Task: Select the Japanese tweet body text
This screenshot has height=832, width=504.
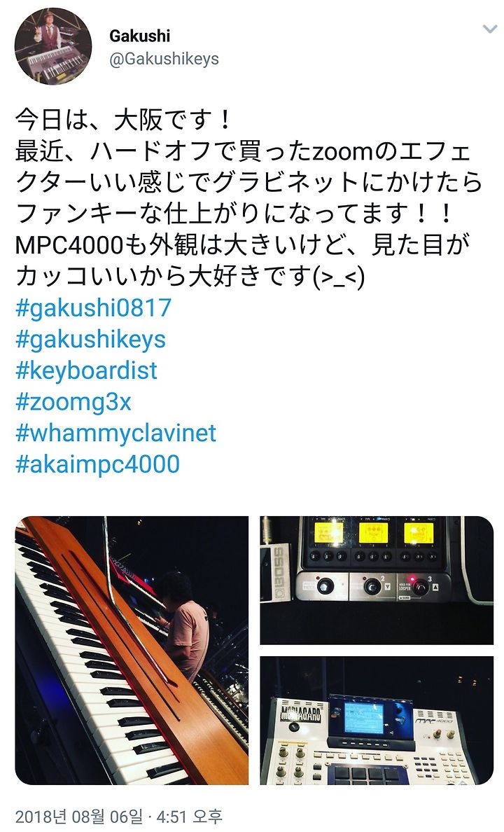Action: click(248, 197)
